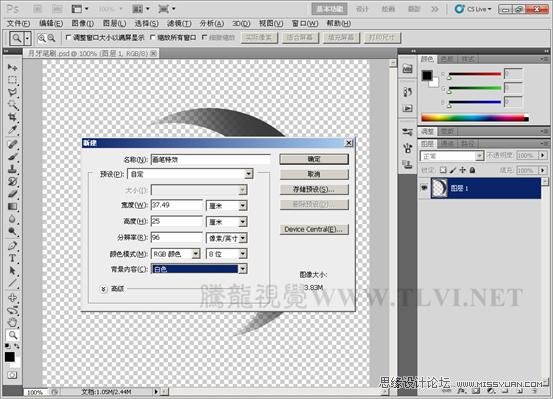Click the Device Central(E) button
Screen dimensions: 553x399
pos(314,229)
